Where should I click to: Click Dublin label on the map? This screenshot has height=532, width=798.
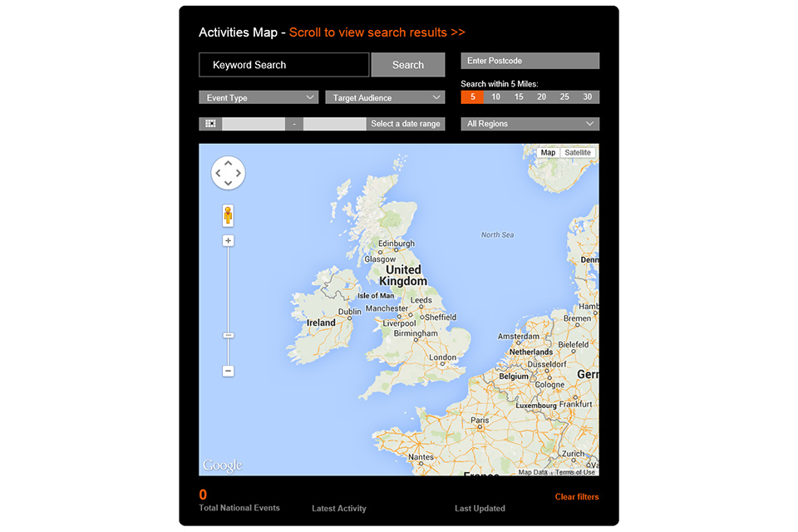[350, 311]
